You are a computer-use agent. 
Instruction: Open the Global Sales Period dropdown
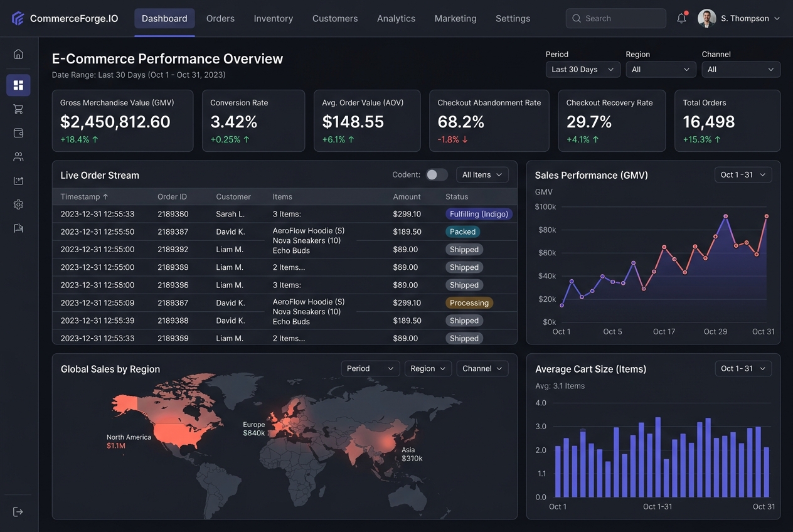[370, 369]
